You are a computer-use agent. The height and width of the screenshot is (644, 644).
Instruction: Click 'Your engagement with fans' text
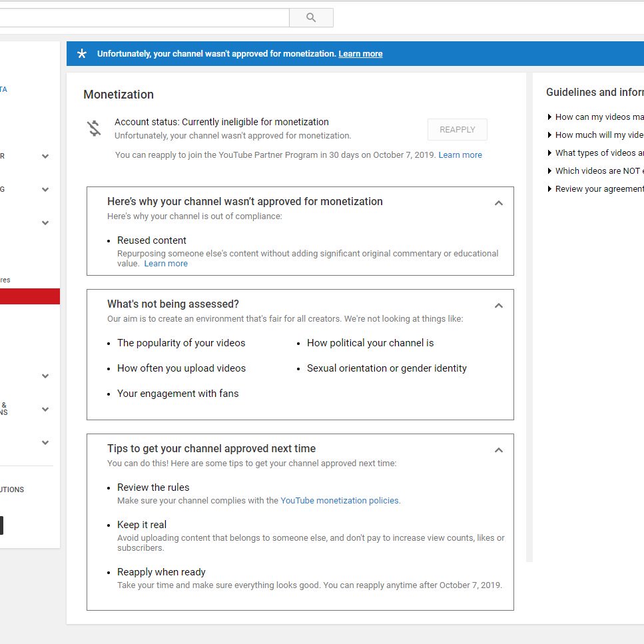coord(178,394)
